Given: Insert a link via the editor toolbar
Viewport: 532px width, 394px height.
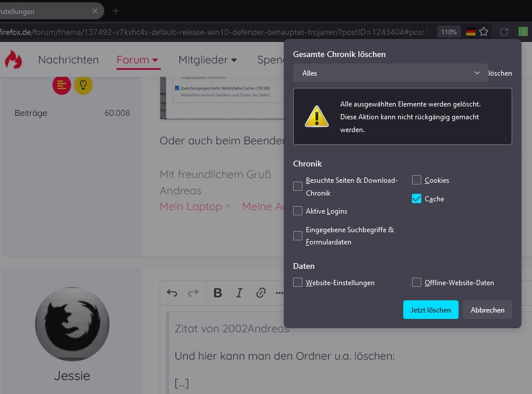Looking at the screenshot, I should pos(260,293).
